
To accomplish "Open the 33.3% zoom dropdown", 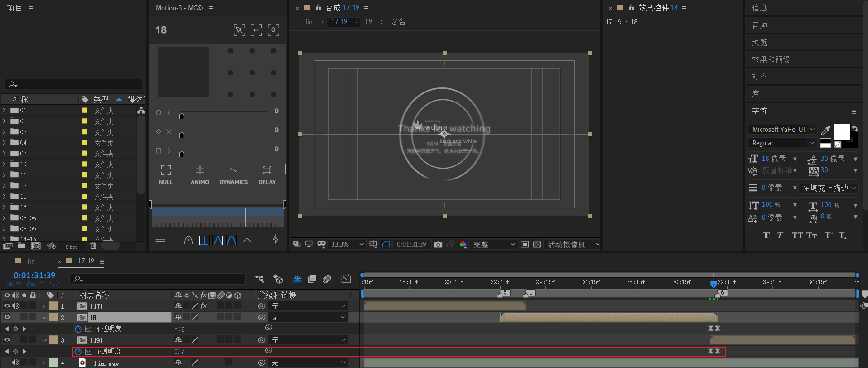I will (x=347, y=244).
